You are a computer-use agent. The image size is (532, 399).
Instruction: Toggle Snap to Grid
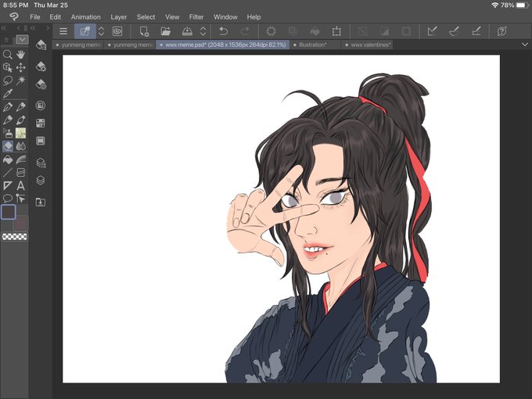(x=476, y=31)
